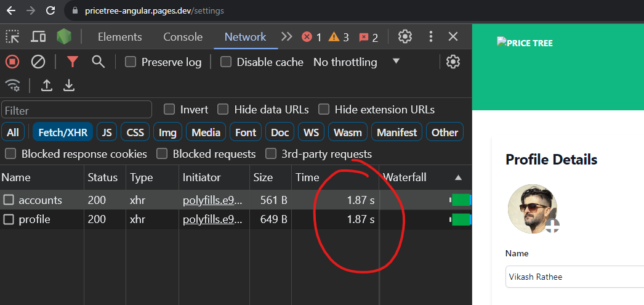This screenshot has height=305, width=644.
Task: Check the Invert filter checkbox
Action: click(x=169, y=109)
